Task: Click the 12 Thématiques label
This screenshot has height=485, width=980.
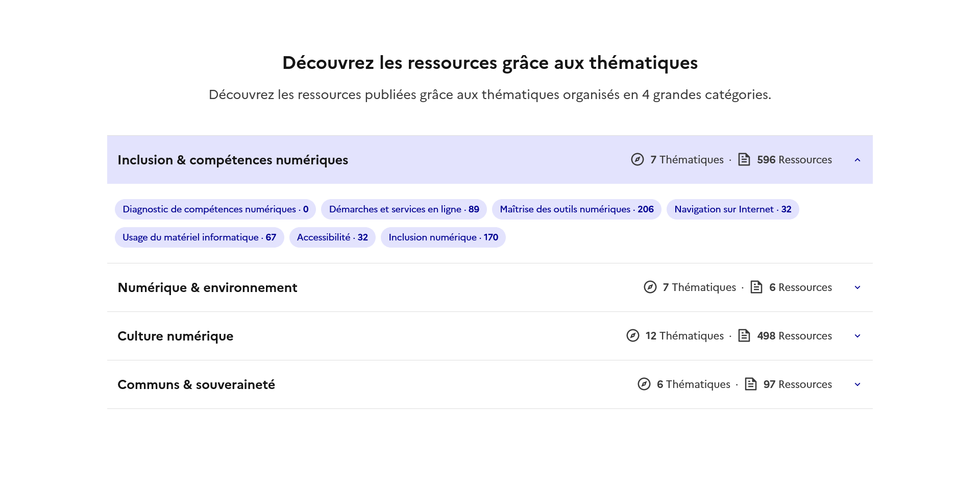Action: click(x=684, y=336)
